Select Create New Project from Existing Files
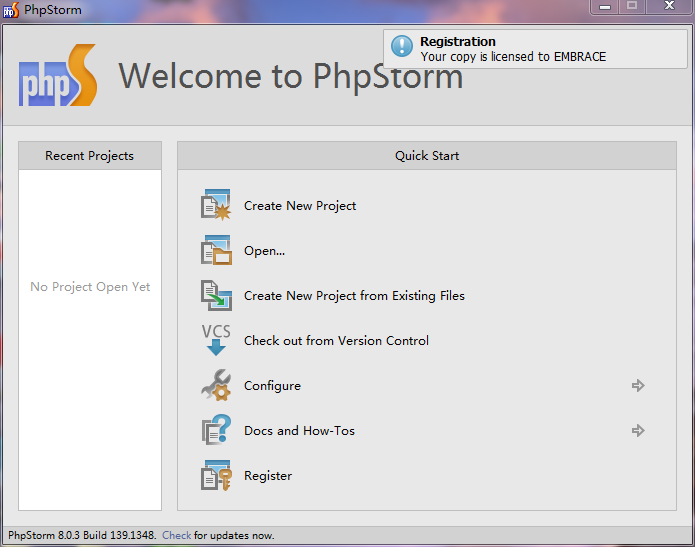 (x=354, y=296)
